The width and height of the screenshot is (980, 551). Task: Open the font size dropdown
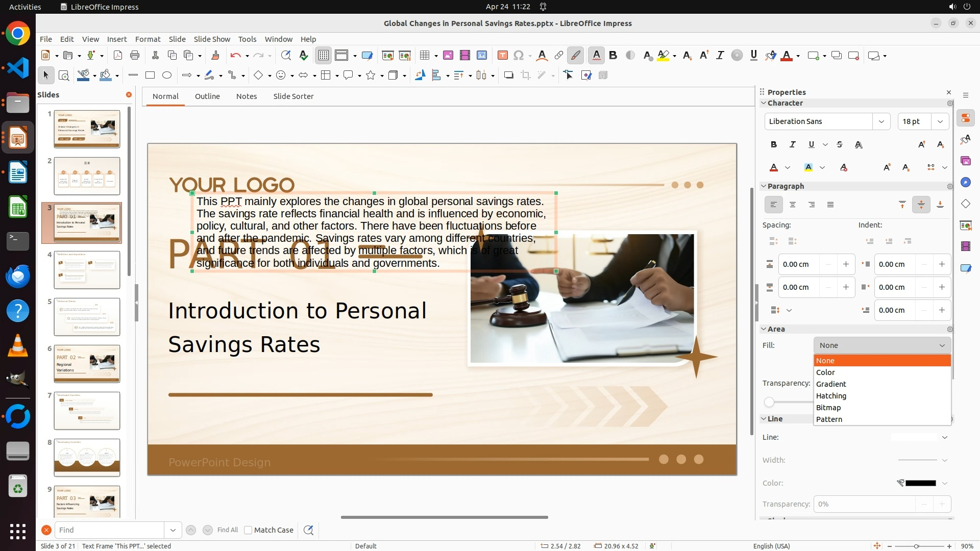940,121
